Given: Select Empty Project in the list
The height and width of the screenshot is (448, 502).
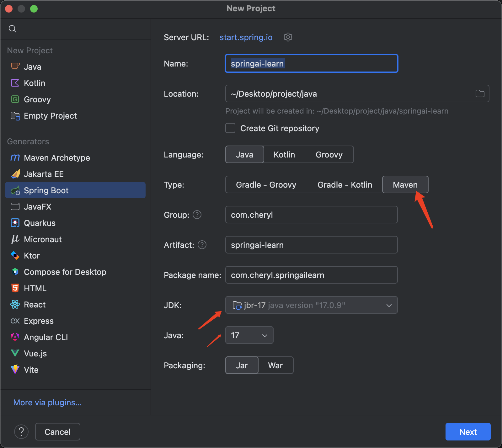Looking at the screenshot, I should [75, 115].
